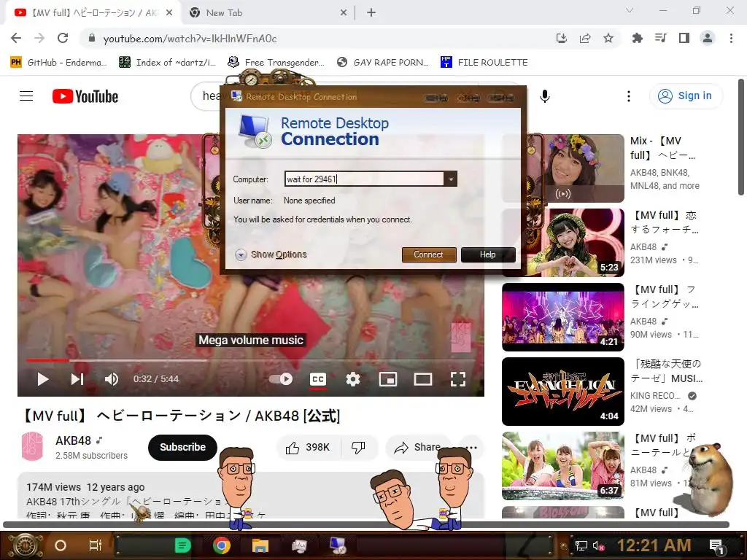Open the FILE ROULETTE bookmark

(x=484, y=63)
